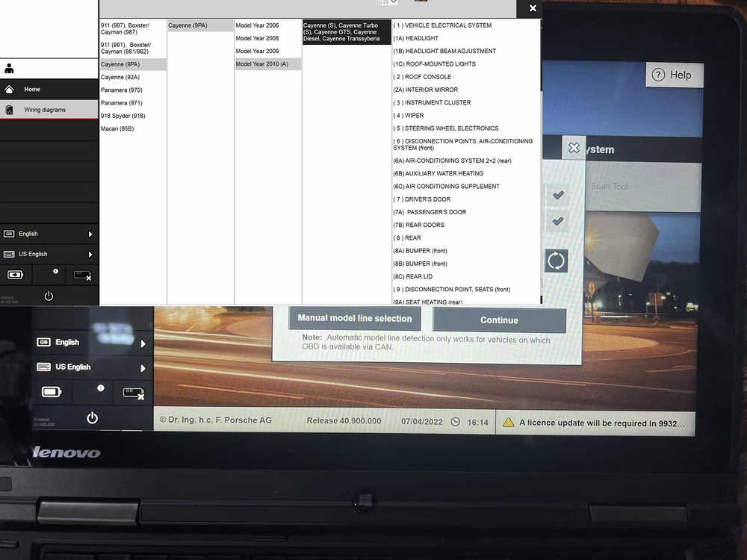Click the Continue button
Screen dimensions: 747x560
pos(499,320)
